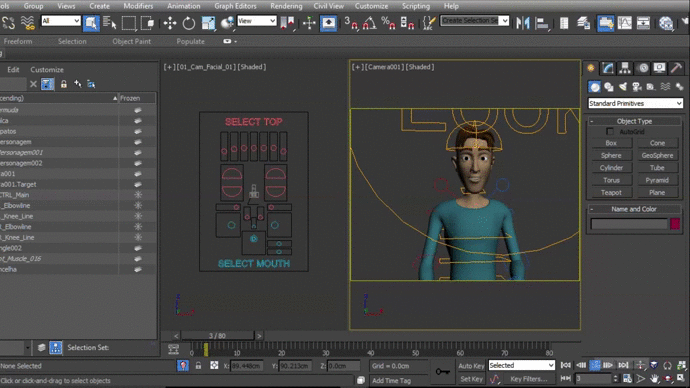Activate the Select and Rotate tool
Screen dimensions: 690x388
189,23
